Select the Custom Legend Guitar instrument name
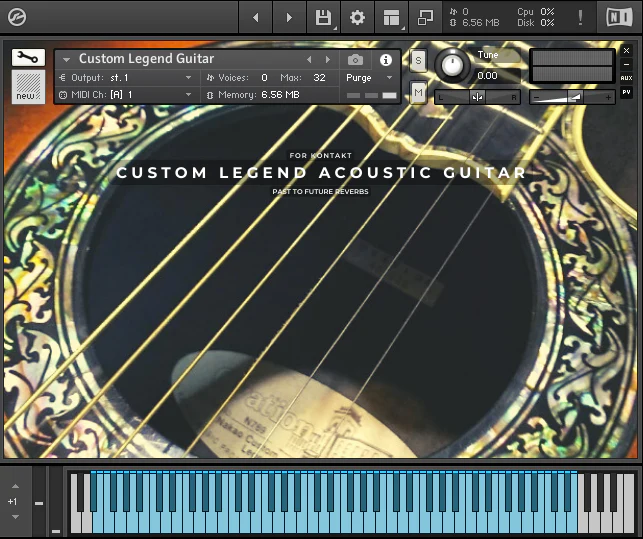 coord(146,59)
